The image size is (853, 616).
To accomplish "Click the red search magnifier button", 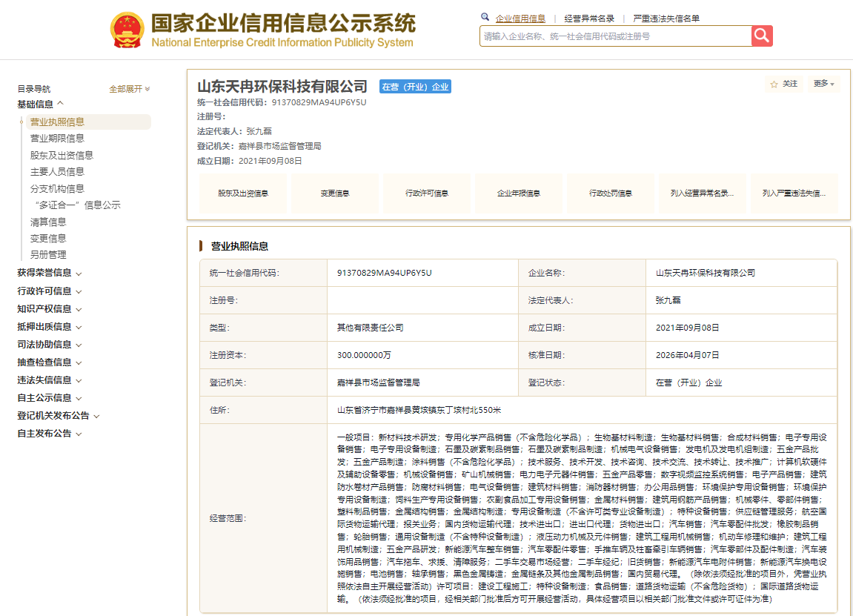I will coord(762,36).
